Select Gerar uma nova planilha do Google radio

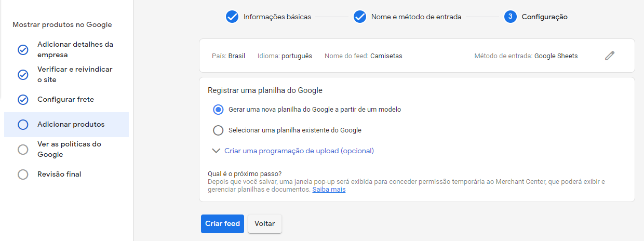pyautogui.click(x=218, y=110)
